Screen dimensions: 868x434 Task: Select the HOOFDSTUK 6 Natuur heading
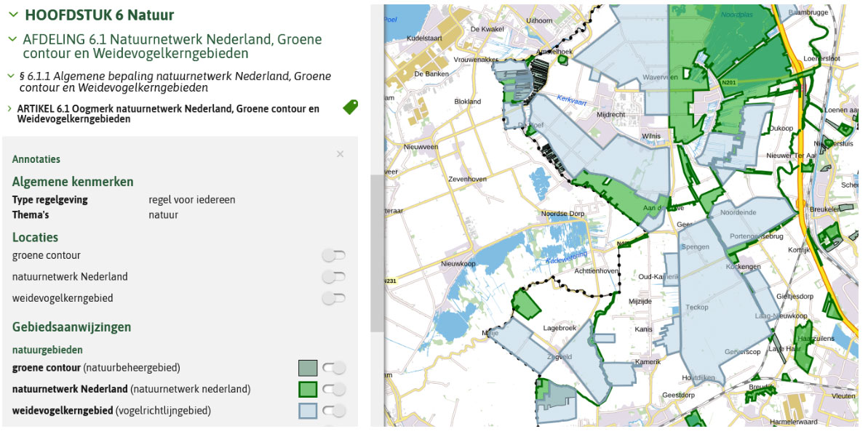(100, 15)
